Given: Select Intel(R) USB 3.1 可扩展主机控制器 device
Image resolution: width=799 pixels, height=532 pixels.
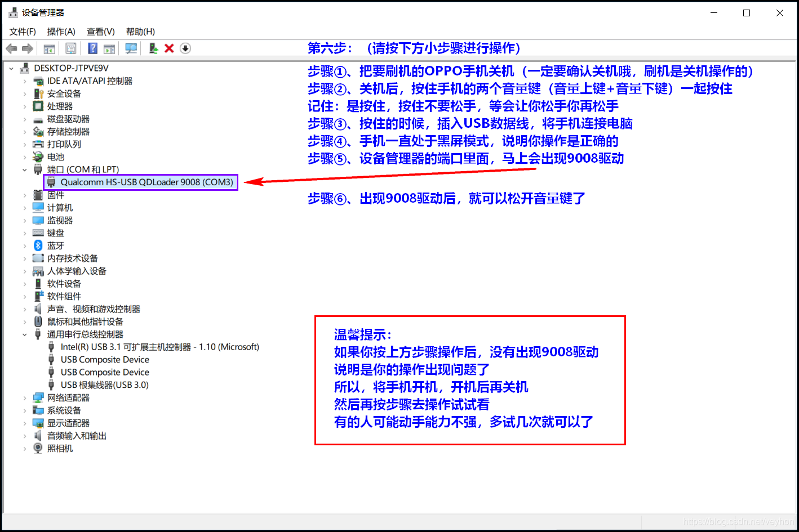Looking at the screenshot, I should [x=160, y=347].
